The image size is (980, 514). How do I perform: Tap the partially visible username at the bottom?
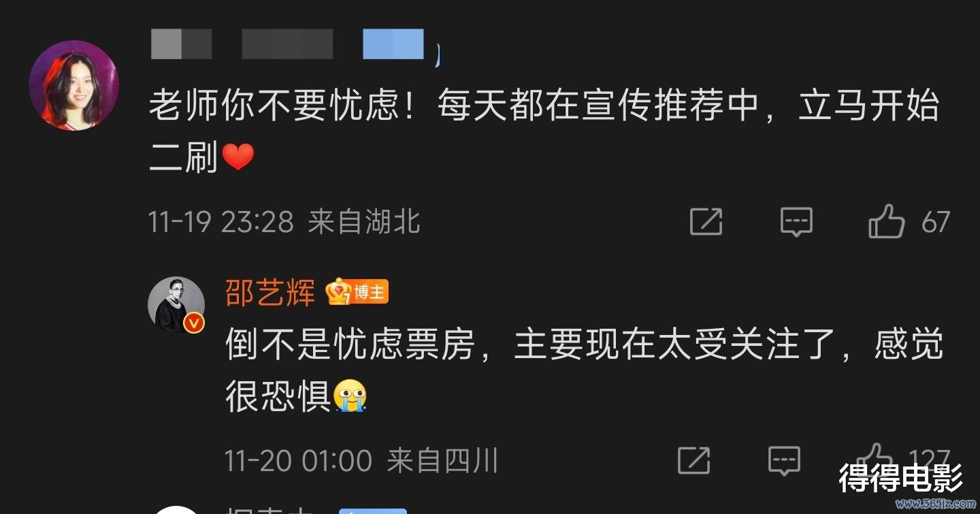click(269, 509)
